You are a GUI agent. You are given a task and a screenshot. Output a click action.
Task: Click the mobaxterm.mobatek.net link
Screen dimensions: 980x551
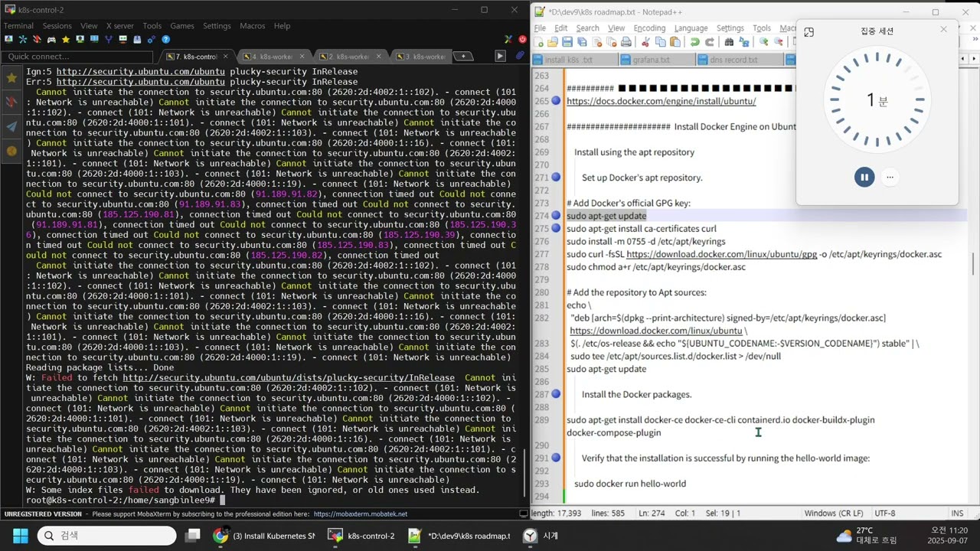(360, 514)
